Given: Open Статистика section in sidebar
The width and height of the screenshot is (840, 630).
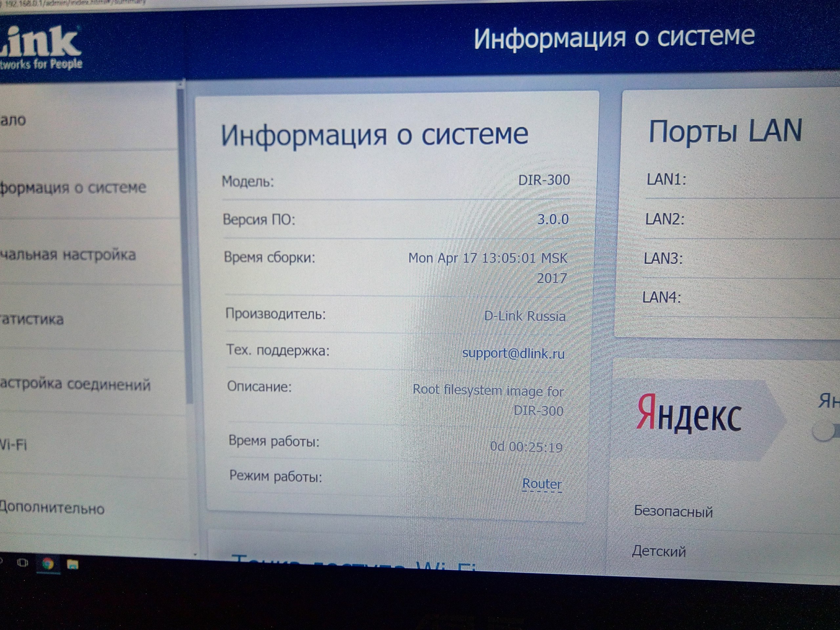Looking at the screenshot, I should 32,319.
